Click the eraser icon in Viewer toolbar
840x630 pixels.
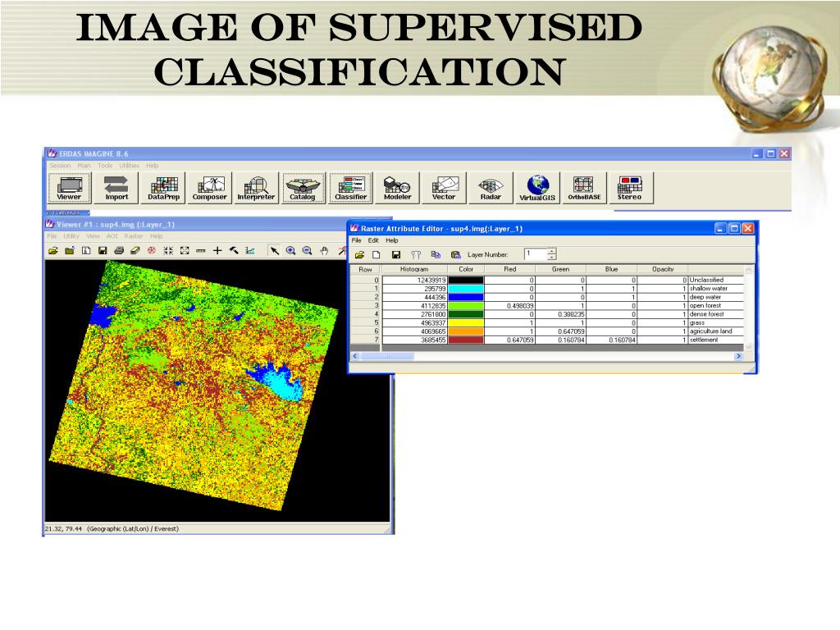point(135,250)
